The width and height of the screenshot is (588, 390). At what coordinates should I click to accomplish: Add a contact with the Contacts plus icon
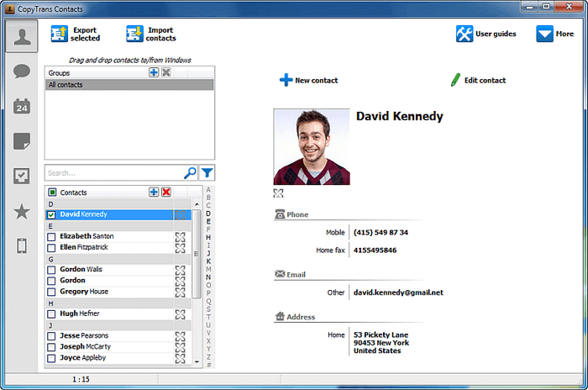pyautogui.click(x=154, y=192)
